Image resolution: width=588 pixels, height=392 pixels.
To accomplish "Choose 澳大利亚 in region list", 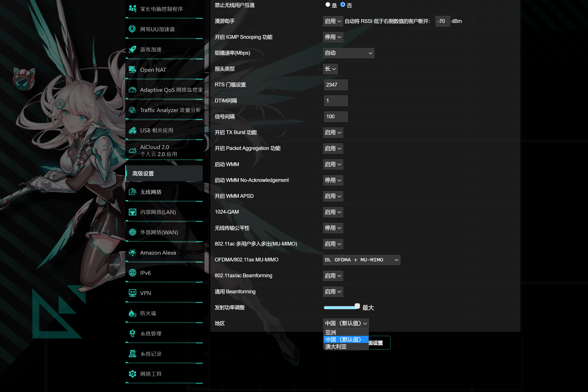I will tap(346, 346).
